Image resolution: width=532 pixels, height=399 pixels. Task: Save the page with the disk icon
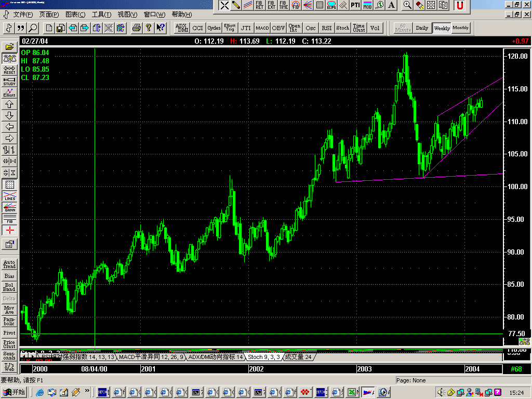[61, 28]
